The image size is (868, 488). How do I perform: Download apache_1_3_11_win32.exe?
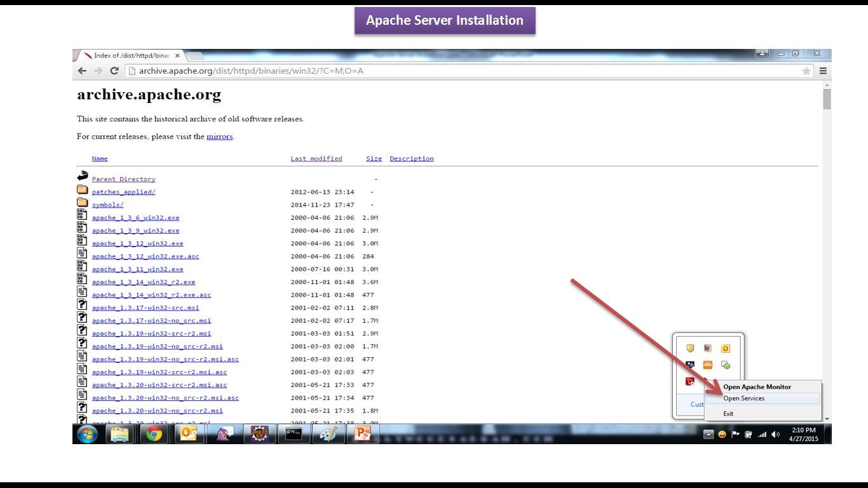click(138, 269)
